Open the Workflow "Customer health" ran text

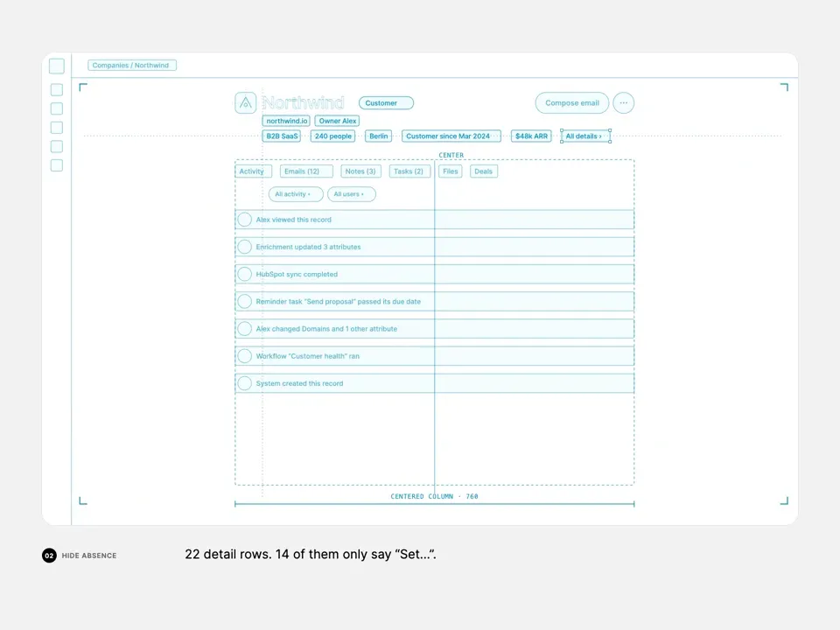click(x=307, y=356)
